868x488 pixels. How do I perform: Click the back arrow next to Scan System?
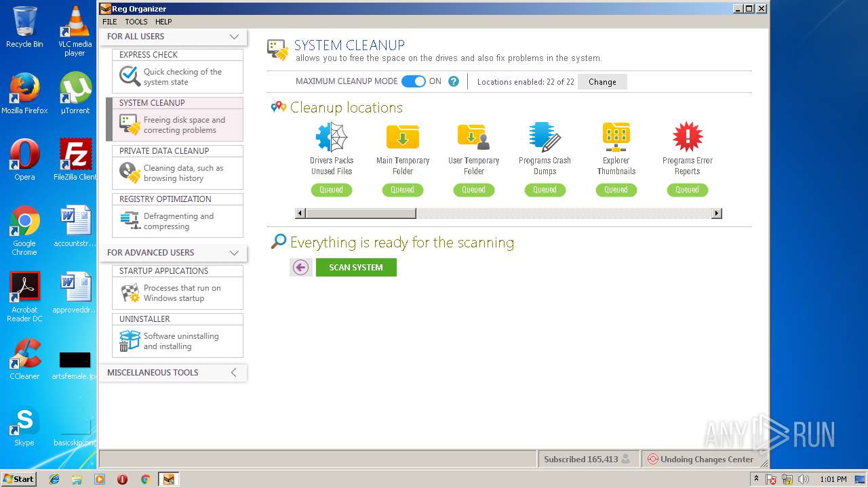(x=300, y=267)
